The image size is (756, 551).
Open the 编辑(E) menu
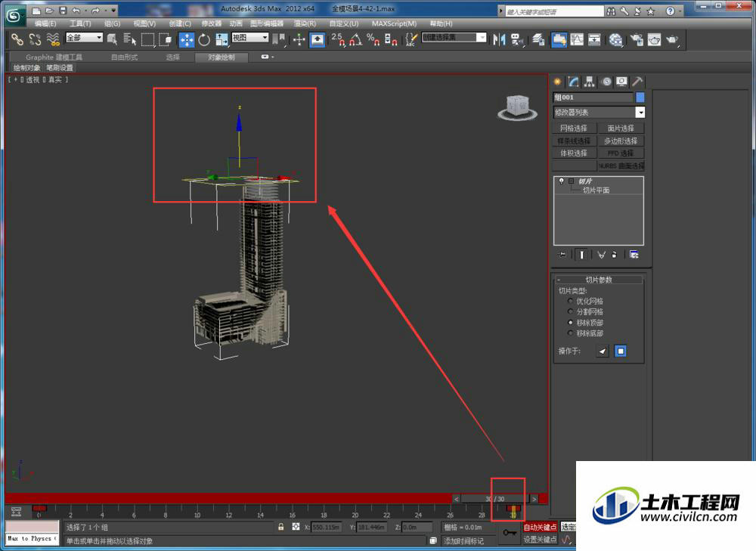(45, 23)
